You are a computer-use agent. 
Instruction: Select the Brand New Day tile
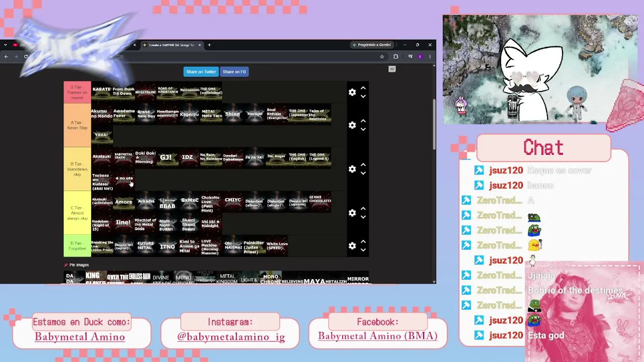click(145, 114)
